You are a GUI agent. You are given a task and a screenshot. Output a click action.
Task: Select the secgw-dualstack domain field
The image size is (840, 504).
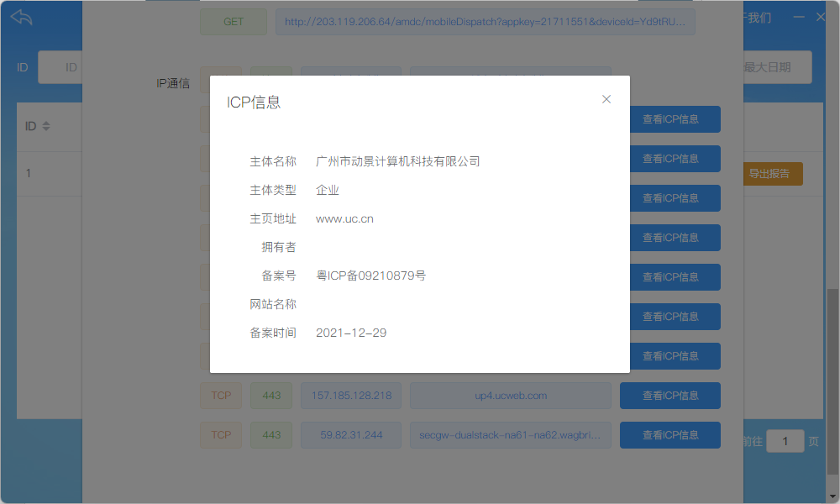pos(510,435)
